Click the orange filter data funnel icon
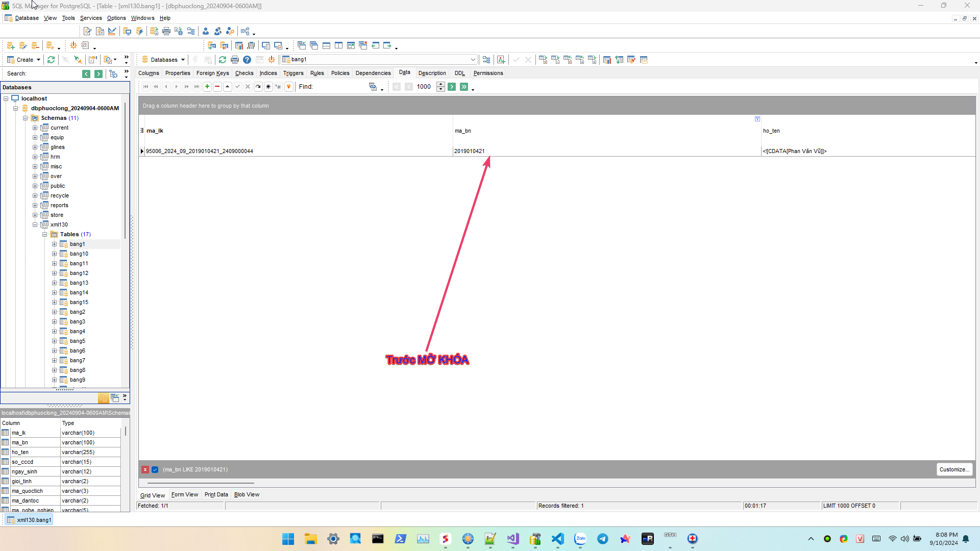 click(289, 87)
